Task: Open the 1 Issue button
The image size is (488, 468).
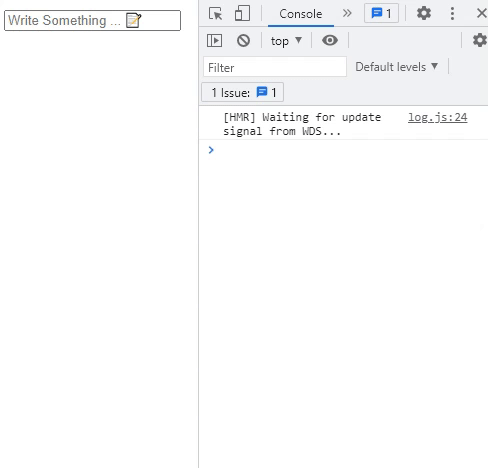Action: [243, 92]
